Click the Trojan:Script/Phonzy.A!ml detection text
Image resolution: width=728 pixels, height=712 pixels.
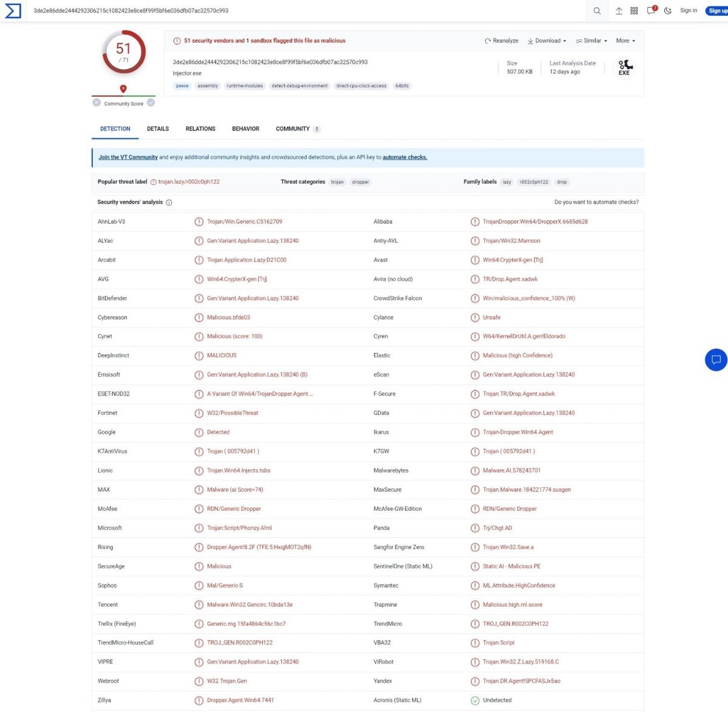240,528
